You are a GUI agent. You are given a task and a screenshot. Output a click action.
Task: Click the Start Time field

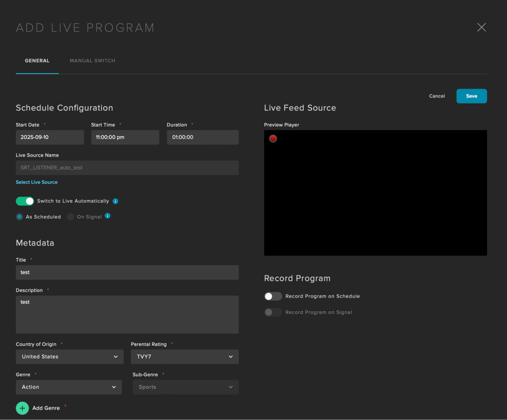(x=125, y=137)
